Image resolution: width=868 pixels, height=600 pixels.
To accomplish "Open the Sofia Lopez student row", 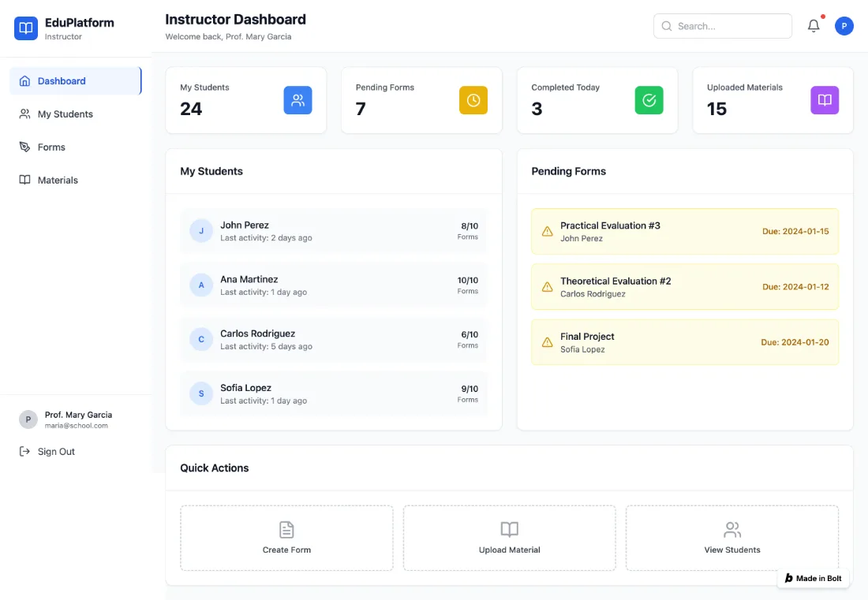I will click(x=333, y=393).
